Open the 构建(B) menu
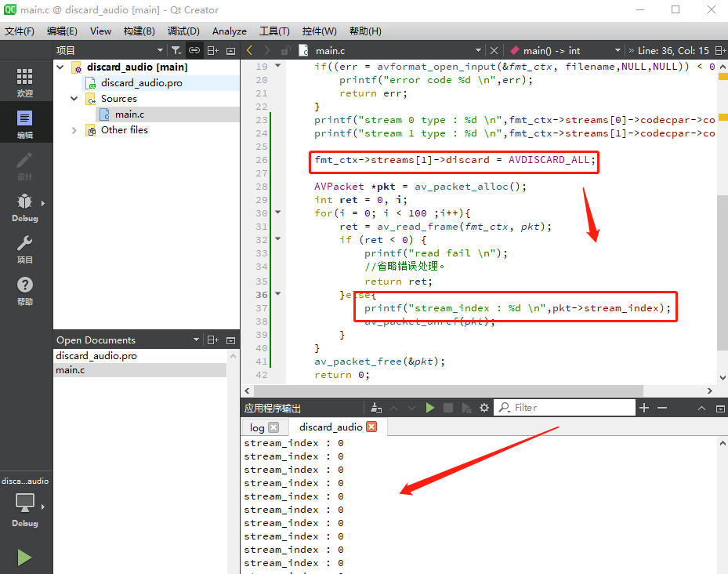Image resolution: width=728 pixels, height=574 pixels. click(x=139, y=31)
